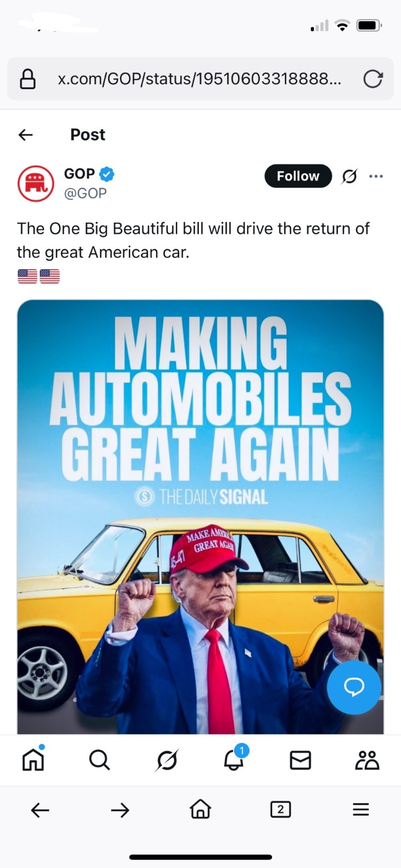Viewport: 401px width, 868px height.
Task: Open Grok from the bottom nav
Action: coord(167,760)
